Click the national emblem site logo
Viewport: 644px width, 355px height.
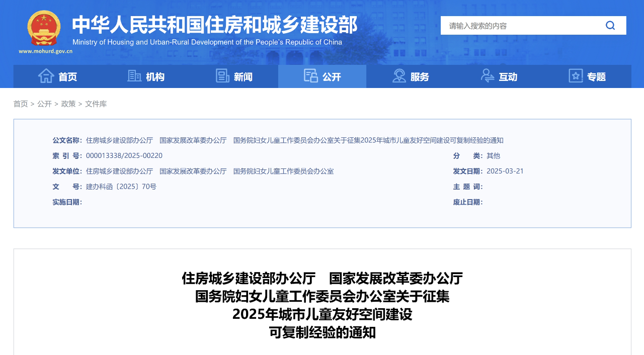coord(45,28)
